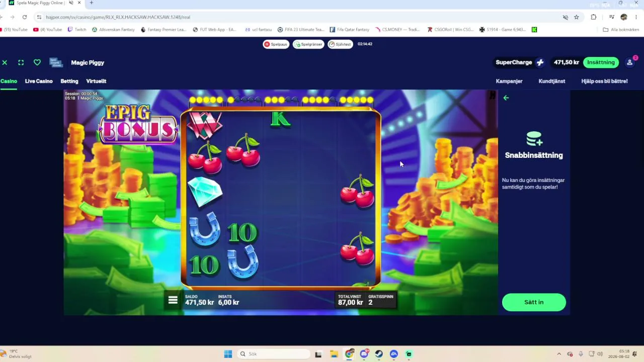
Task: Open the FIFA 23 Ultimate Team bookmark
Action: [301, 30]
